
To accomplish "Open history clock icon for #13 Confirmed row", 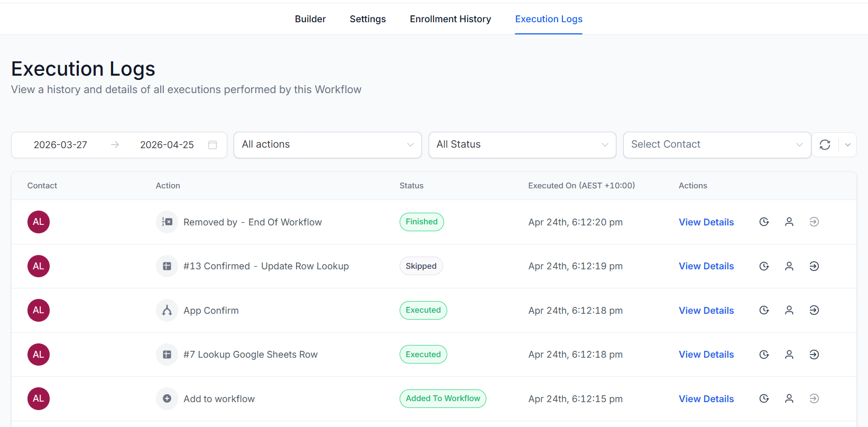I will tap(764, 266).
